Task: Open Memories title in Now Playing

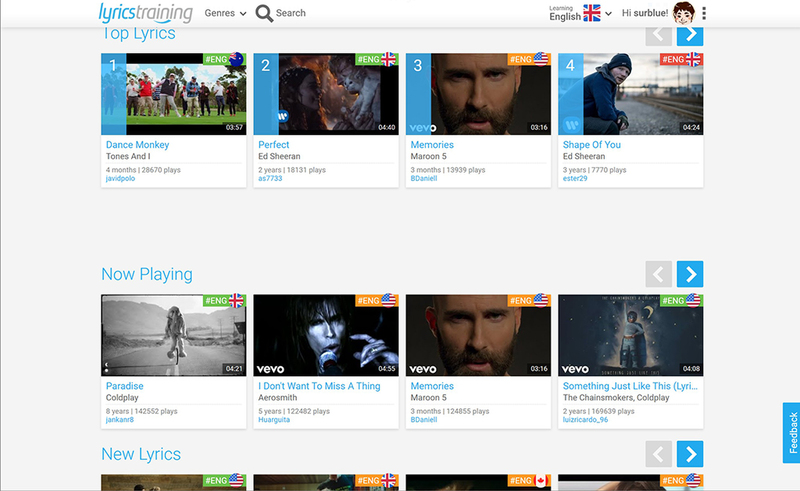Action: pos(432,386)
